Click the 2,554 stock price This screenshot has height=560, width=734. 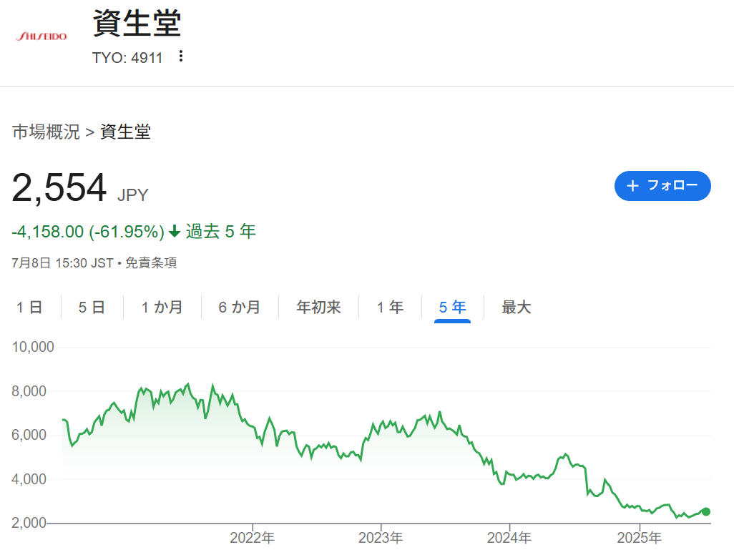(x=59, y=188)
